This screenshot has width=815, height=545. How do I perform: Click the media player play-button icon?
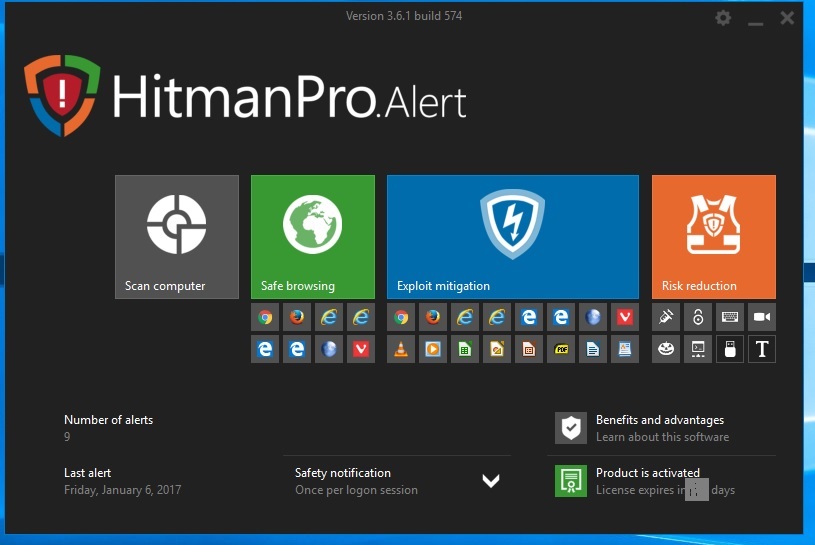click(433, 349)
